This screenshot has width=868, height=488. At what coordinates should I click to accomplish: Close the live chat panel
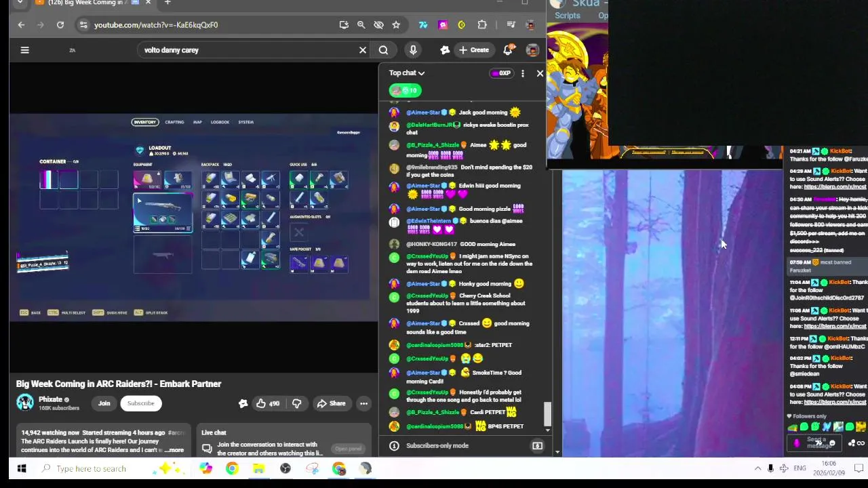click(x=540, y=73)
